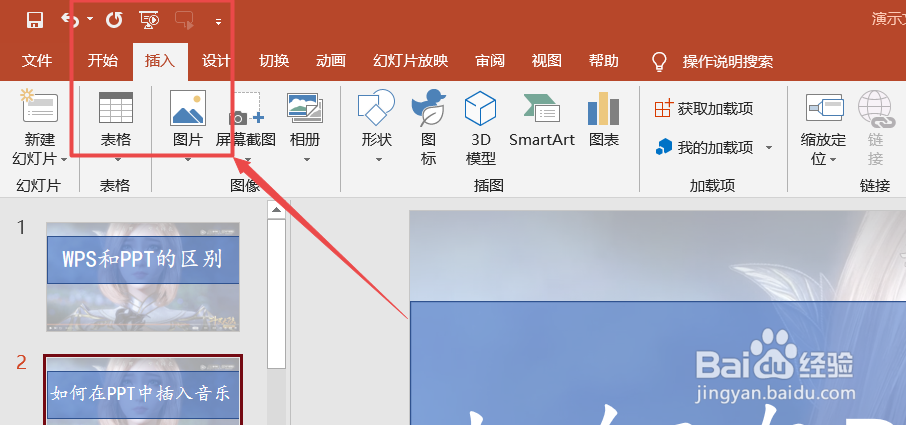The width and height of the screenshot is (906, 425).
Task: Click 获取加载项 button
Action: [704, 108]
